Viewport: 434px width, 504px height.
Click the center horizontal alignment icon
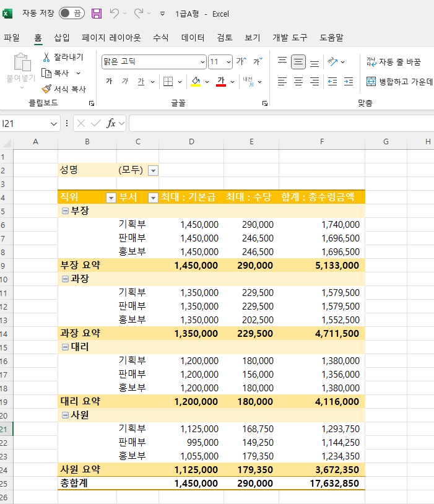point(298,81)
